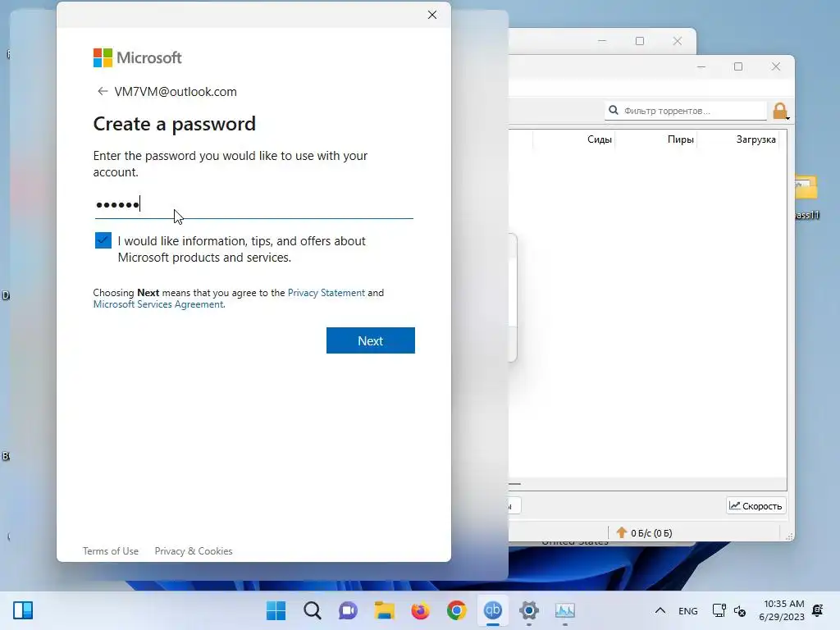Click the Скорость button in qBittorrent
The height and width of the screenshot is (630, 840).
point(756,505)
